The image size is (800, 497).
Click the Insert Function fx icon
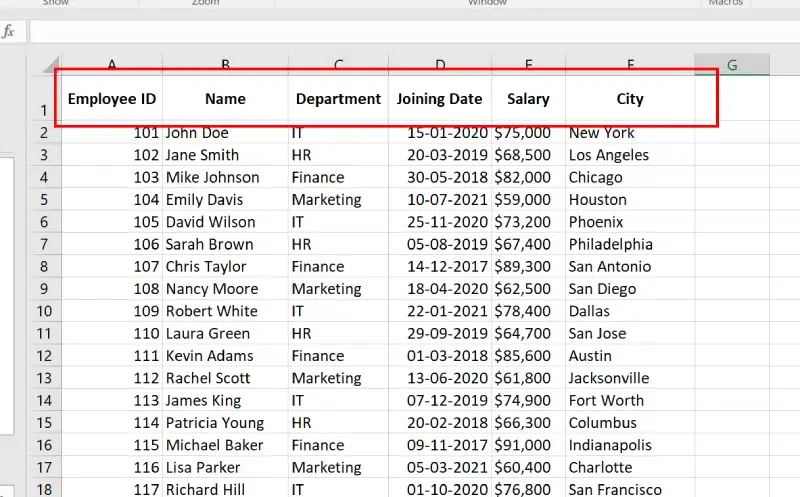click(9, 32)
